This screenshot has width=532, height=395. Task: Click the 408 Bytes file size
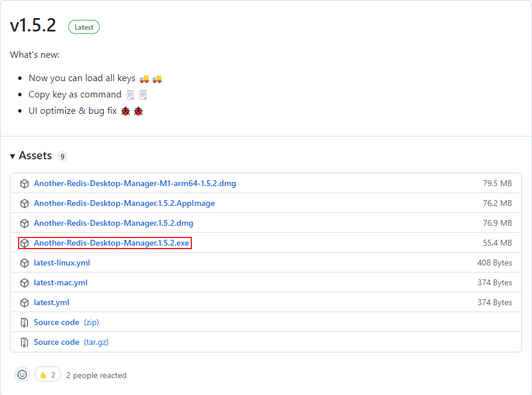[x=495, y=263]
